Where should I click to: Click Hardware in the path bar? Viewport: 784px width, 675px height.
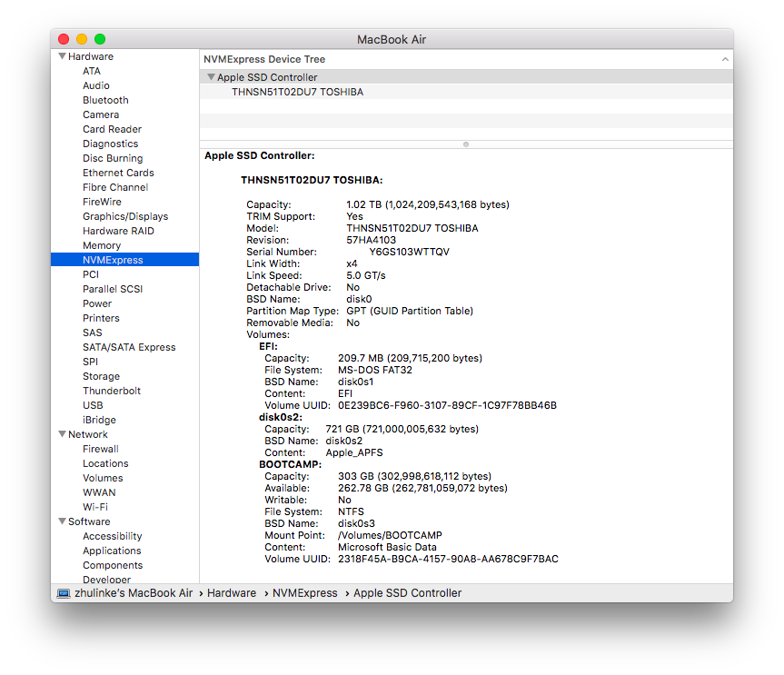pyautogui.click(x=232, y=593)
